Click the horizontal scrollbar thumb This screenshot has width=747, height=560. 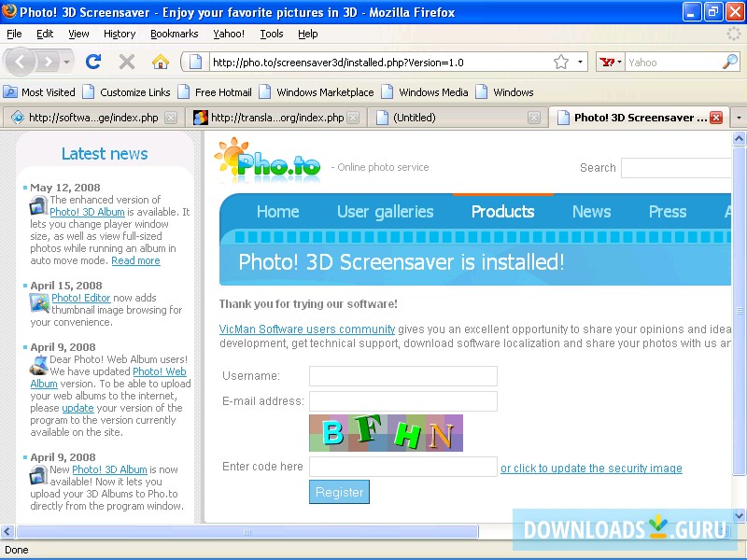(x=247, y=531)
